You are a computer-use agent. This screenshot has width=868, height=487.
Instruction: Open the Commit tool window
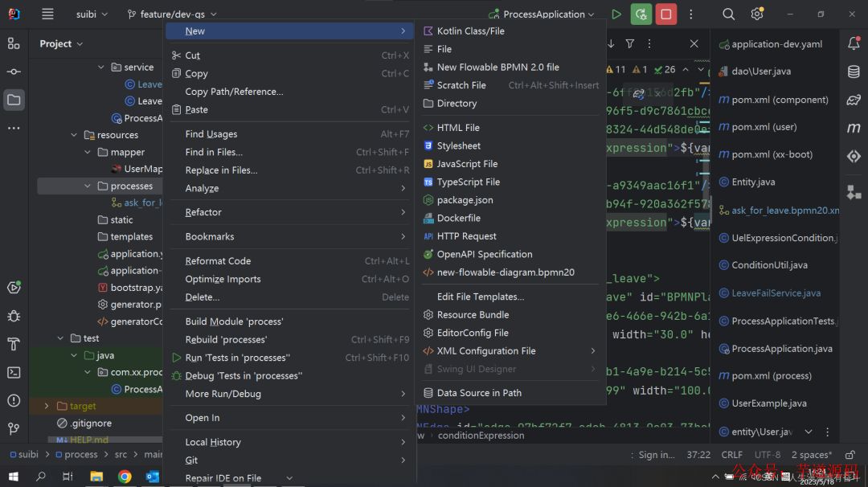pyautogui.click(x=14, y=72)
